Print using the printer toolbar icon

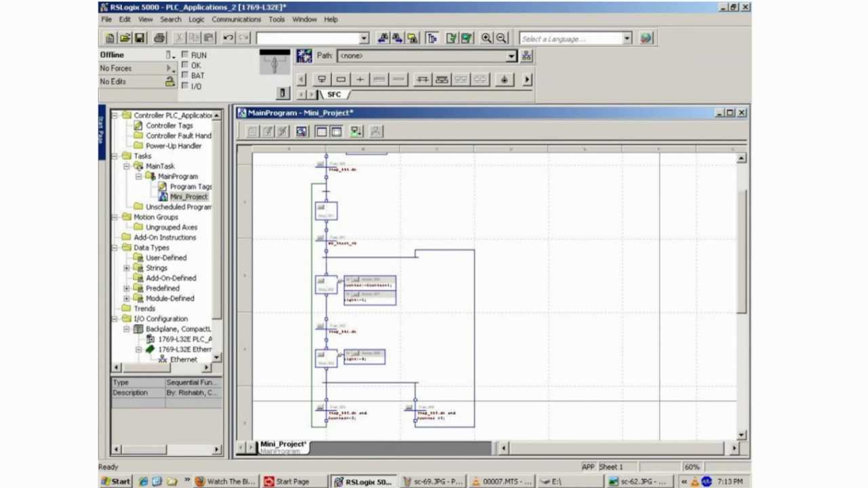(x=159, y=39)
